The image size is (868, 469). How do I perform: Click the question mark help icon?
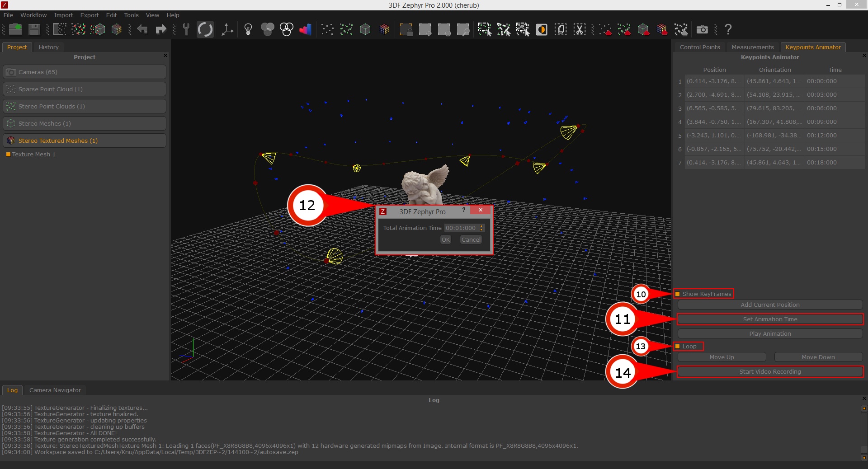coord(728,30)
